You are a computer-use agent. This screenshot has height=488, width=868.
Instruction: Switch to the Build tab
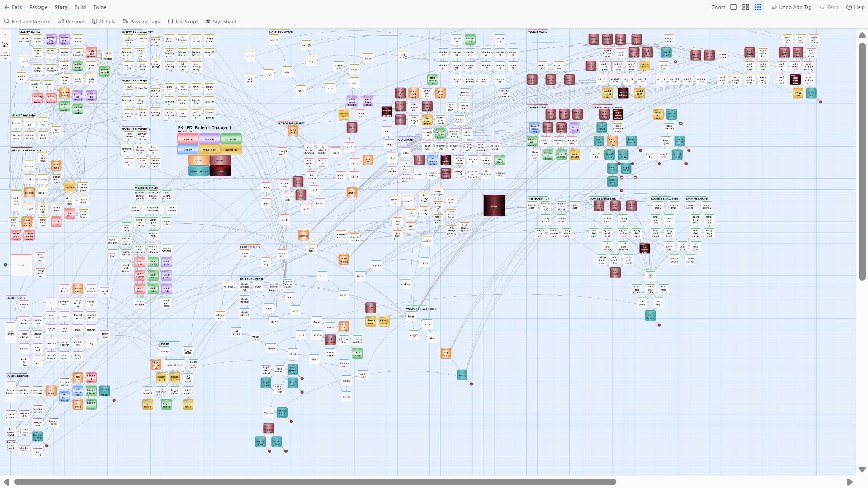[80, 7]
